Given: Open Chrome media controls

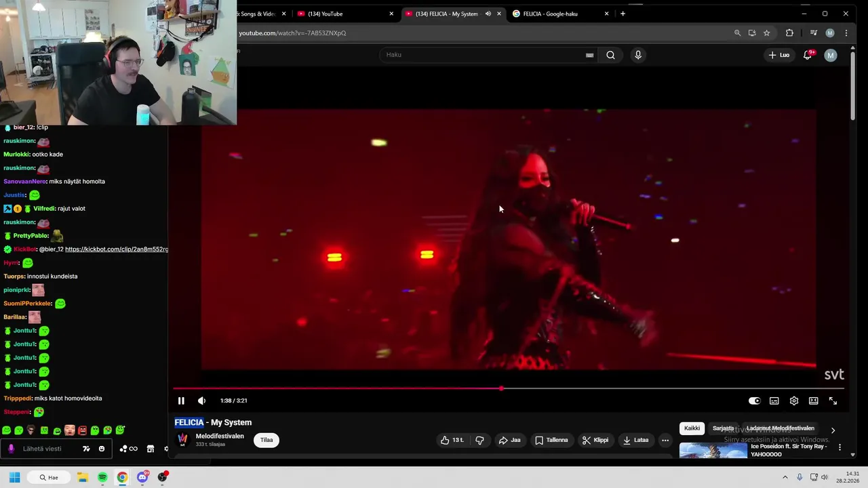Looking at the screenshot, I should tap(813, 33).
